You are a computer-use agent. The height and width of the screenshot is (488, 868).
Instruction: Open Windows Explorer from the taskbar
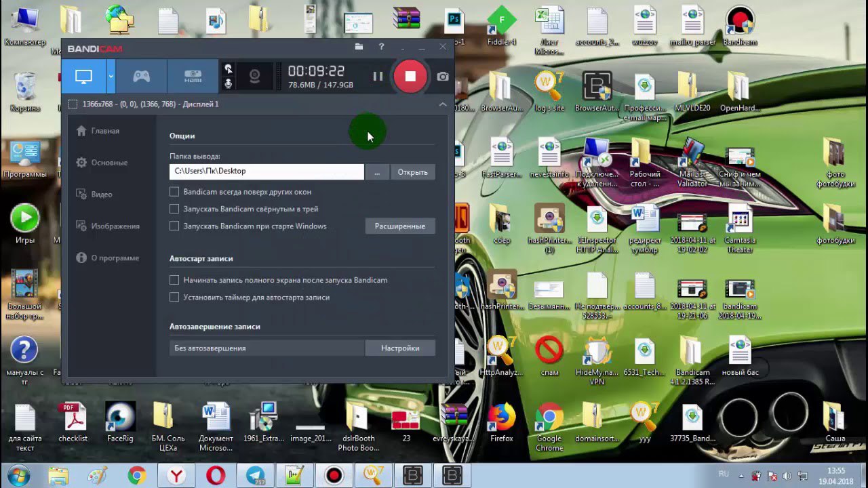pos(58,475)
